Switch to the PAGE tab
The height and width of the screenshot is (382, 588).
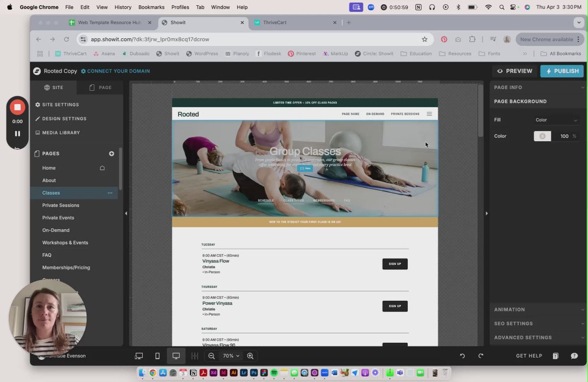coord(100,88)
